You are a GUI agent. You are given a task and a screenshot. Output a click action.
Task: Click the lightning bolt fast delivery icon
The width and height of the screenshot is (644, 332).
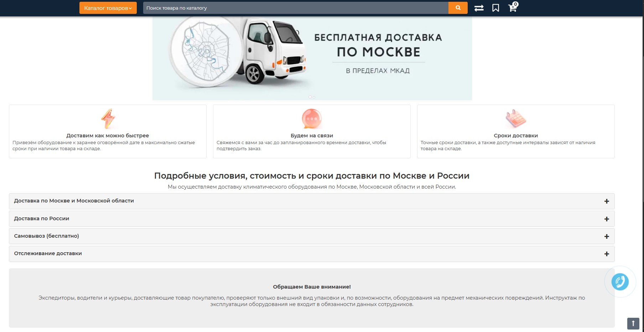[x=108, y=118]
